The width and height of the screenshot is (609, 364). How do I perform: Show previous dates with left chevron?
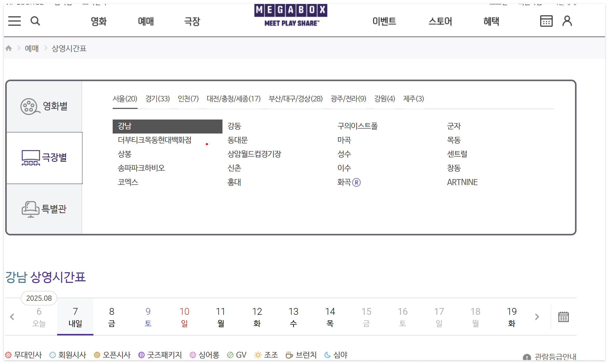12,317
